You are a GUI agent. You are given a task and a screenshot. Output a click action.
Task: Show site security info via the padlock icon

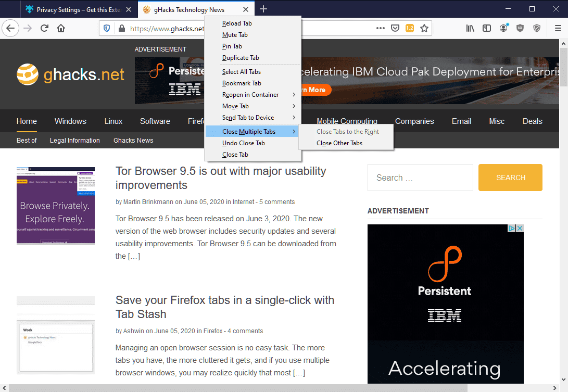[122, 28]
